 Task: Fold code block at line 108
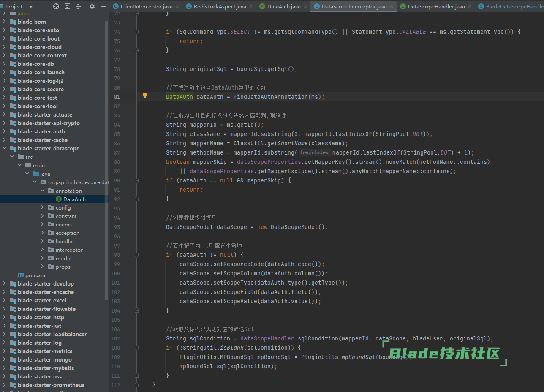pyautogui.click(x=136, y=348)
